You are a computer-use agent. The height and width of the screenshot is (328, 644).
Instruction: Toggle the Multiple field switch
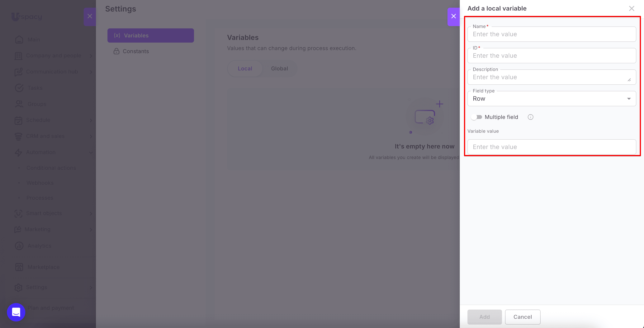[476, 117]
